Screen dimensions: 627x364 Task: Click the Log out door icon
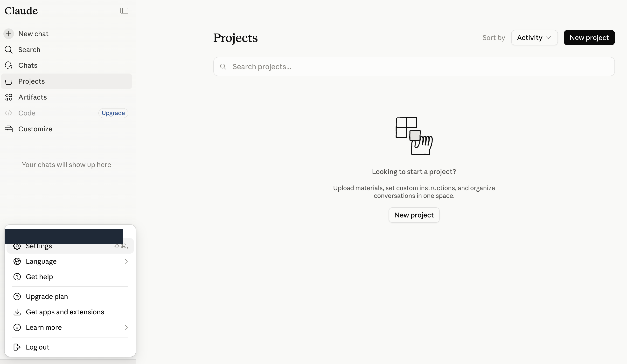point(17,347)
